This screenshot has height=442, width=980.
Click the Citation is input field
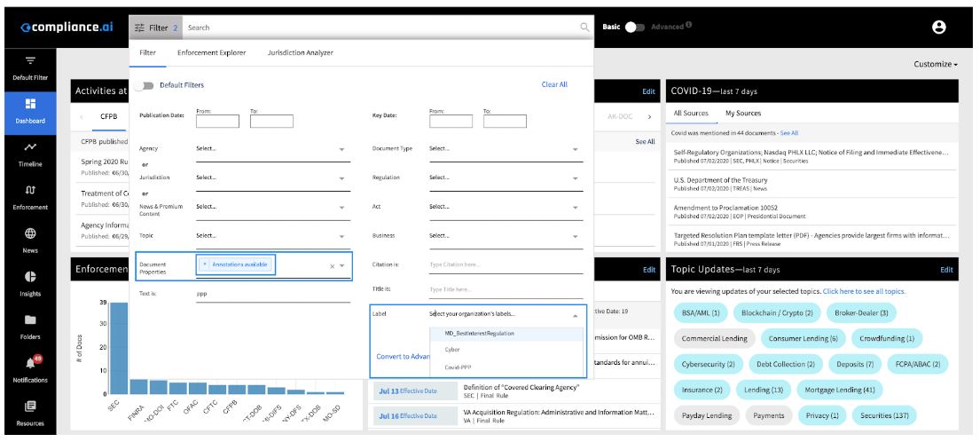(506, 265)
